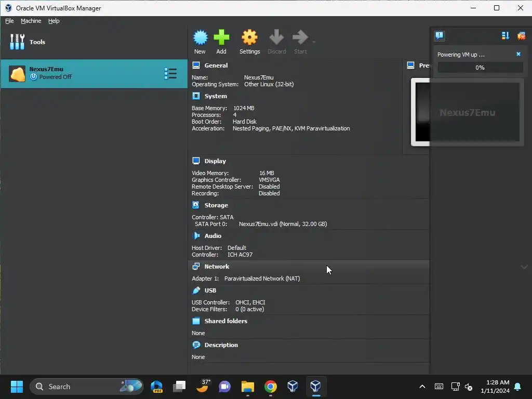The image size is (532, 399).
Task: Click the Storage section disk icon
Action: pos(196,205)
